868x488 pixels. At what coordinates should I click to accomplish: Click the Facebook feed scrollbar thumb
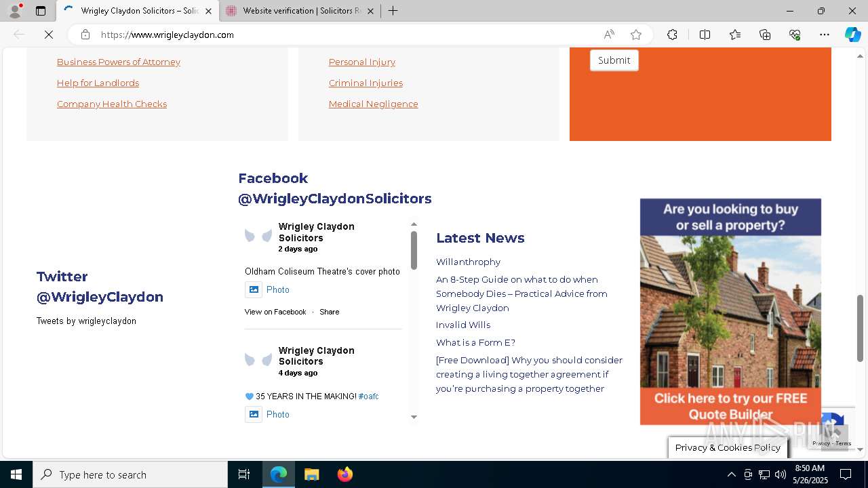[414, 249]
